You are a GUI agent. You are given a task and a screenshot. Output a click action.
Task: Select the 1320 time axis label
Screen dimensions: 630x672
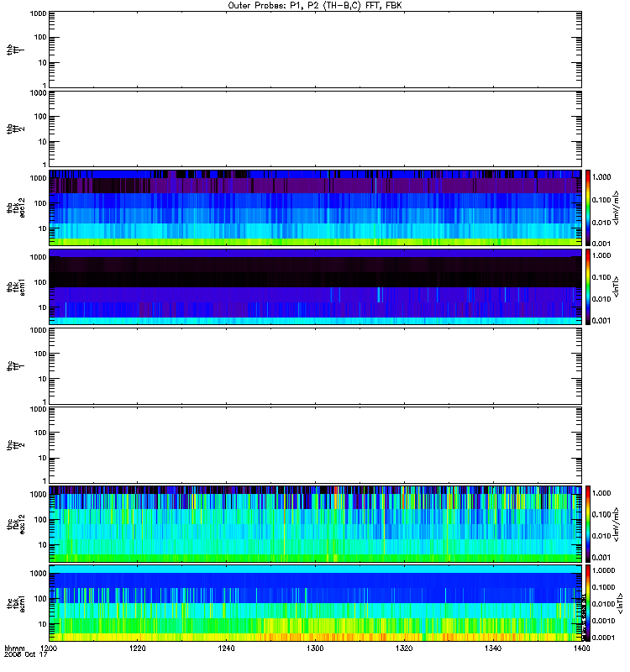pos(404,648)
